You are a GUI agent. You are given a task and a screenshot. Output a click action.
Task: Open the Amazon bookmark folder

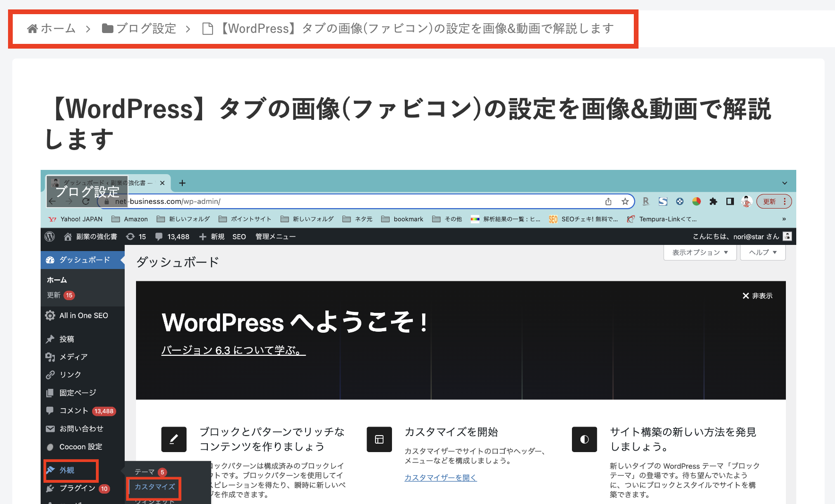tap(130, 219)
